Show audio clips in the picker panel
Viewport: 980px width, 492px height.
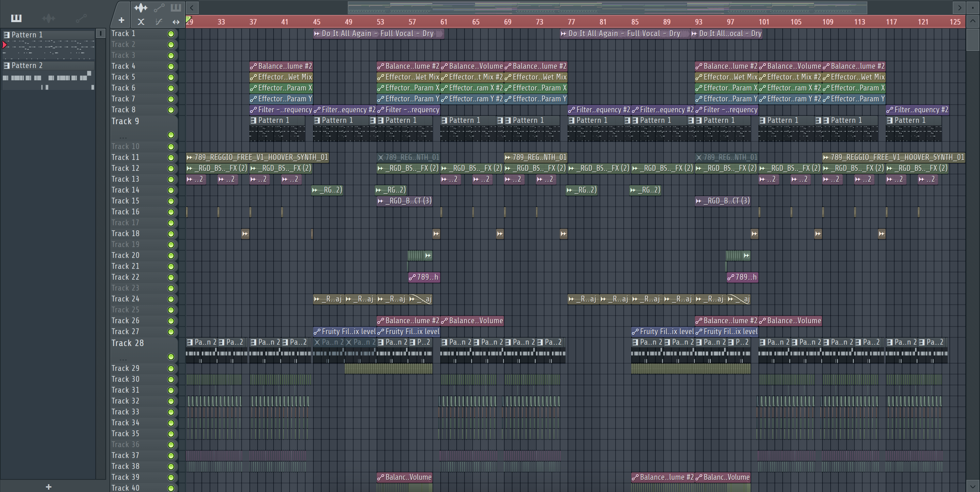click(x=49, y=18)
